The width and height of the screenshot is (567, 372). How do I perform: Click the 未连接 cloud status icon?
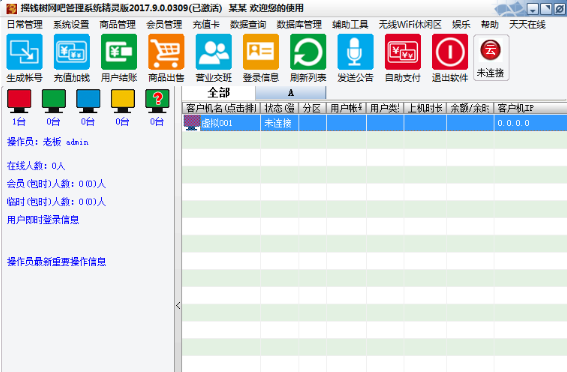[491, 57]
